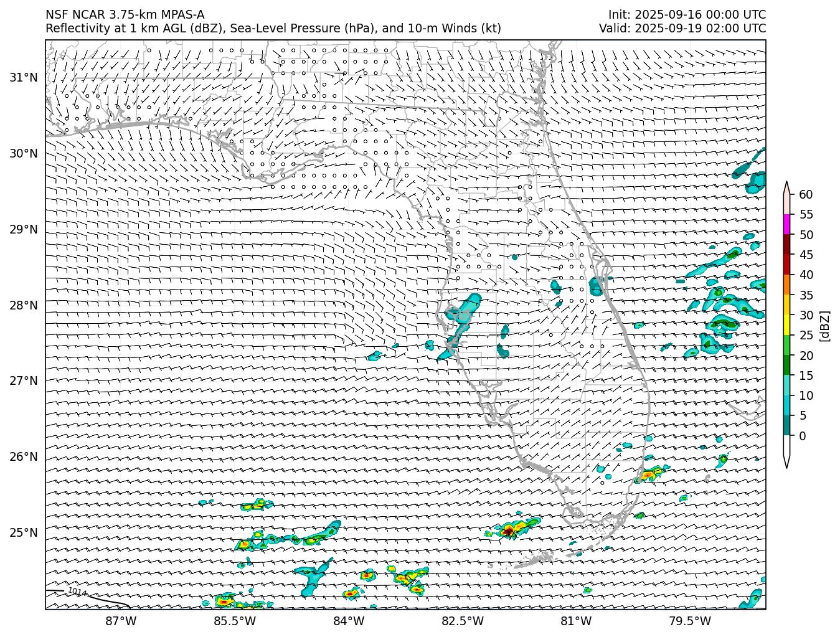840x637 pixels.
Task: Click the Valid 2025-09-19 02:00 UTC text
Action: click(x=682, y=29)
